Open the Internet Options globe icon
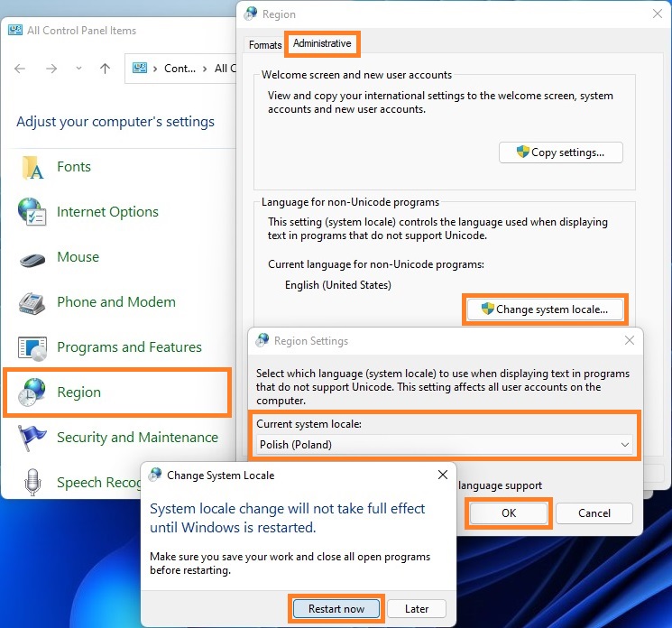 click(x=32, y=212)
